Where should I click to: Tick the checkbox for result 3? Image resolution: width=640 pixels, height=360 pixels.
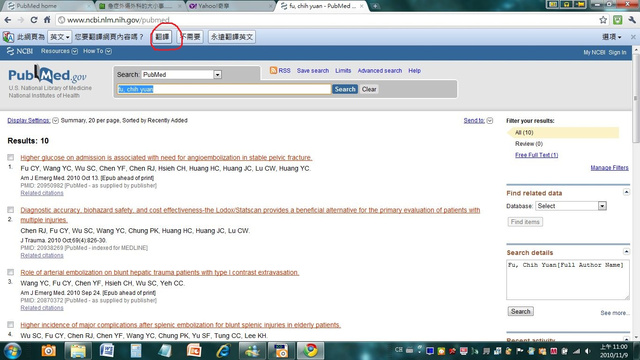click(x=11, y=272)
